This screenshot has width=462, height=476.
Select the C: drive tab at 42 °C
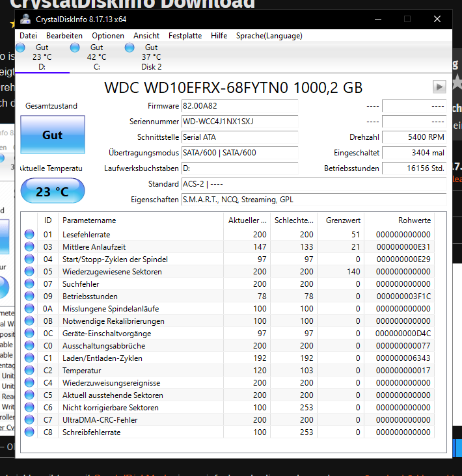pos(97,57)
